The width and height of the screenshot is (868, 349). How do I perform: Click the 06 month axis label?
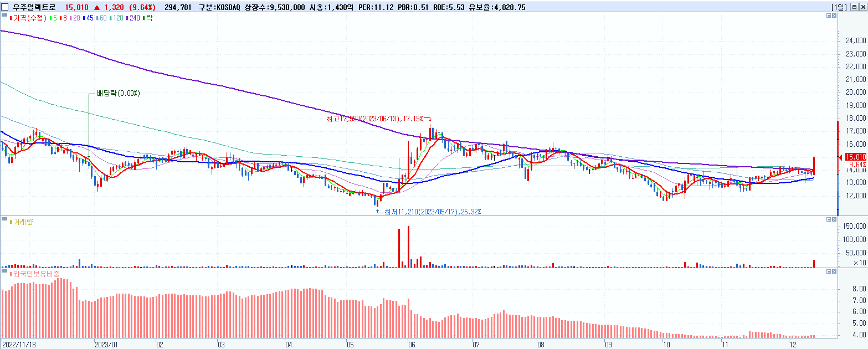click(x=410, y=343)
